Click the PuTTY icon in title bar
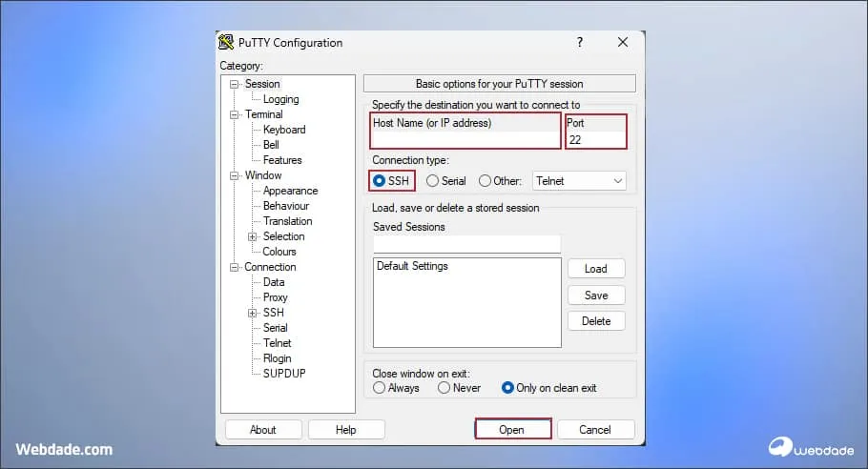This screenshot has width=868, height=469. click(226, 43)
